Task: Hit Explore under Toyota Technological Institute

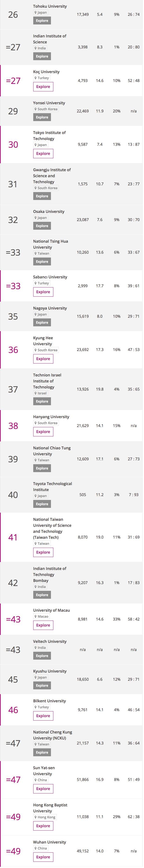Action: (42, 504)
